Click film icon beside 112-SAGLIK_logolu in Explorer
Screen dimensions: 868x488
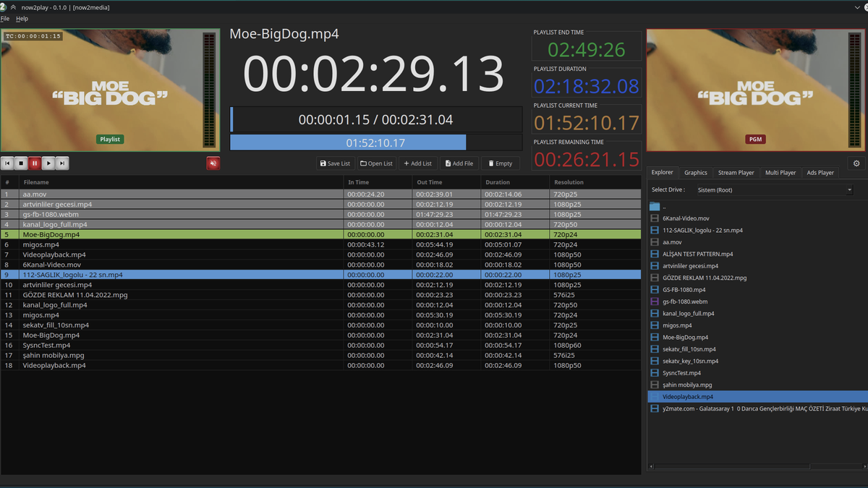coord(655,230)
